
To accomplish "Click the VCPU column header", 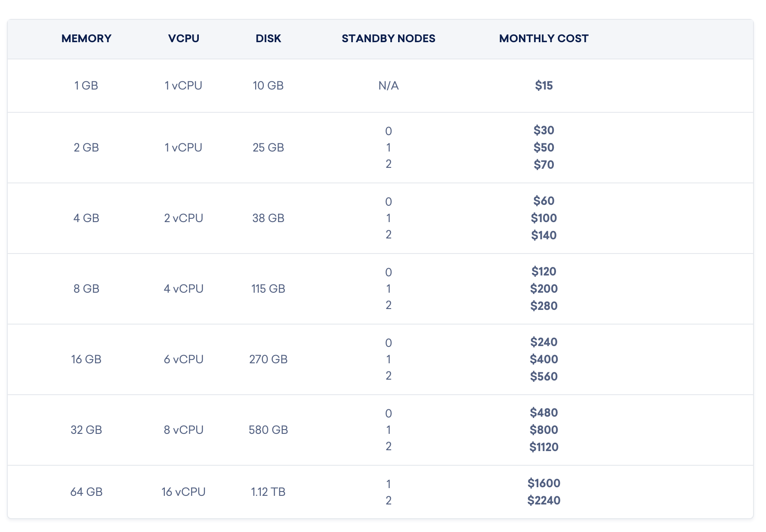I will [x=183, y=38].
